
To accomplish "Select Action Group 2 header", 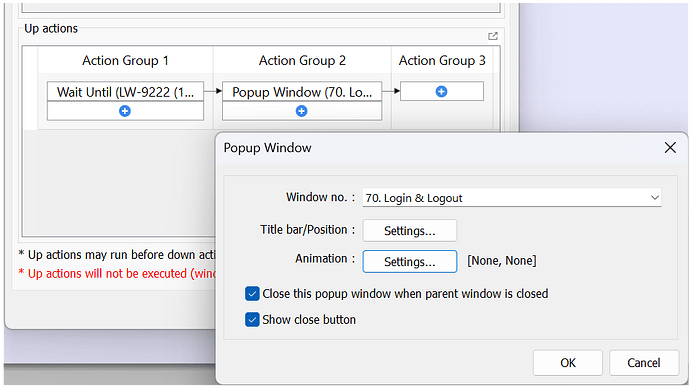I will tap(302, 61).
